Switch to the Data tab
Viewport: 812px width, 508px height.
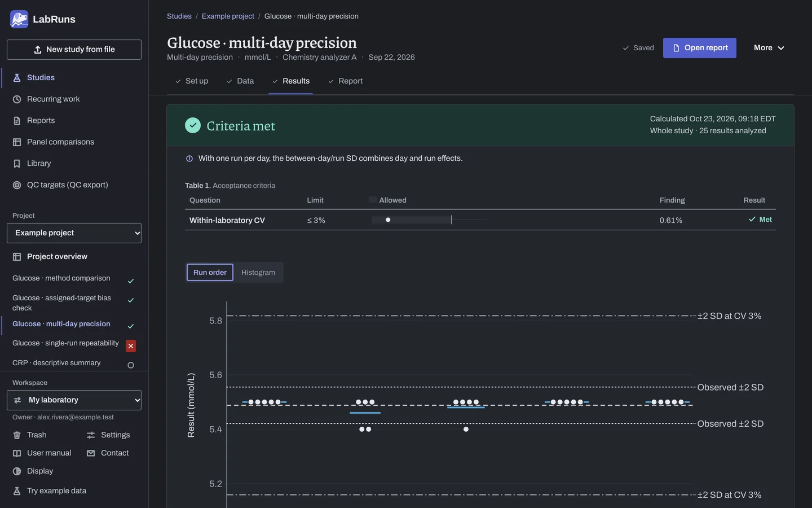pos(240,81)
